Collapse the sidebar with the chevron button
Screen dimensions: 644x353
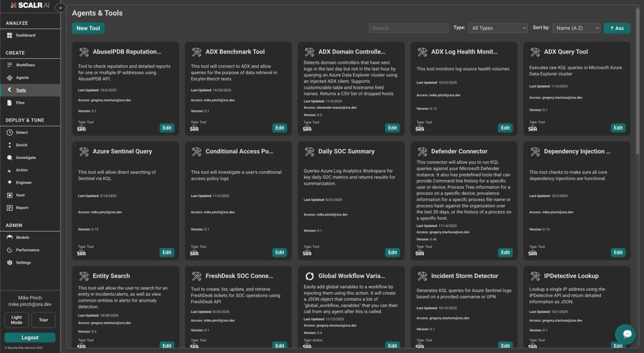pos(60,8)
